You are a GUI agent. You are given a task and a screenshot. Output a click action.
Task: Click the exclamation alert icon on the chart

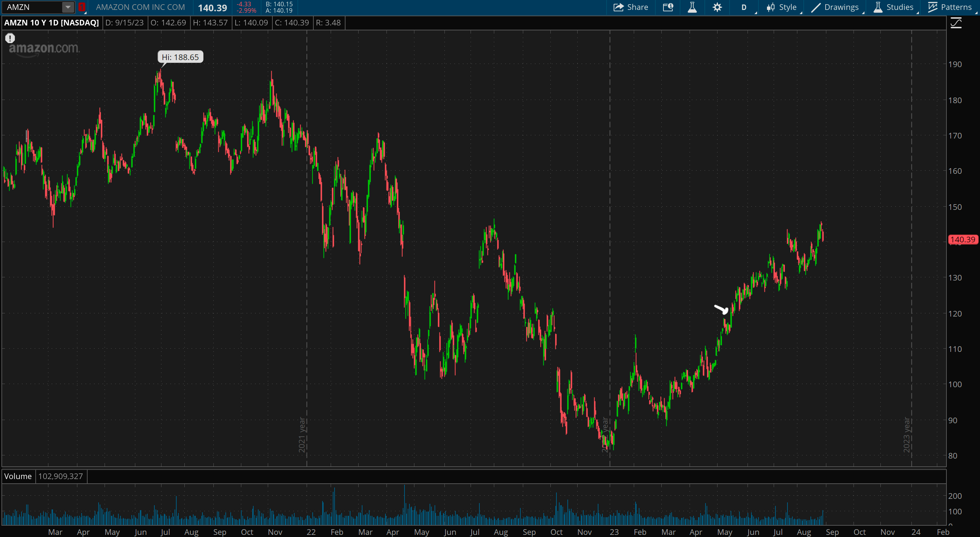click(10, 38)
